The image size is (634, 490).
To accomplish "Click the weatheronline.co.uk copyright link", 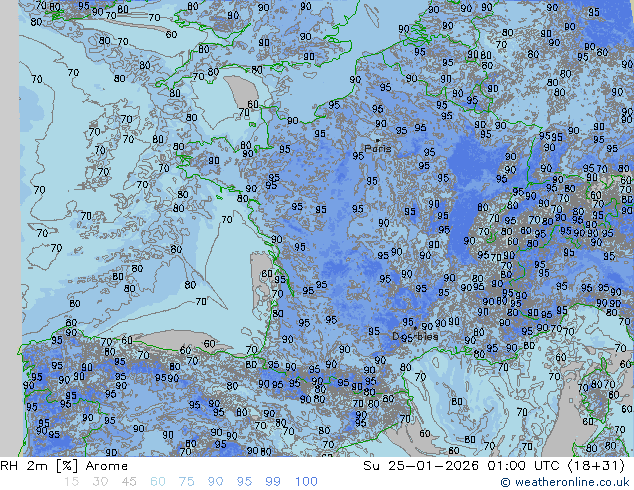I will [x=565, y=482].
